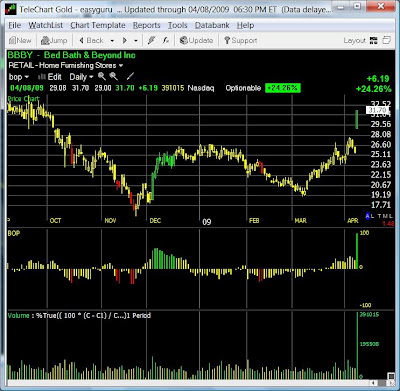Select the trendline drawing tool
The height and width of the screenshot is (391, 400).
point(130,77)
